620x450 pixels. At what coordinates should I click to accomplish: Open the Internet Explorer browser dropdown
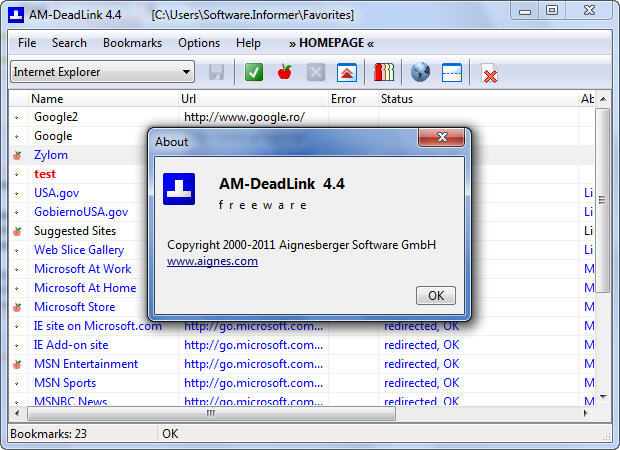tap(102, 72)
